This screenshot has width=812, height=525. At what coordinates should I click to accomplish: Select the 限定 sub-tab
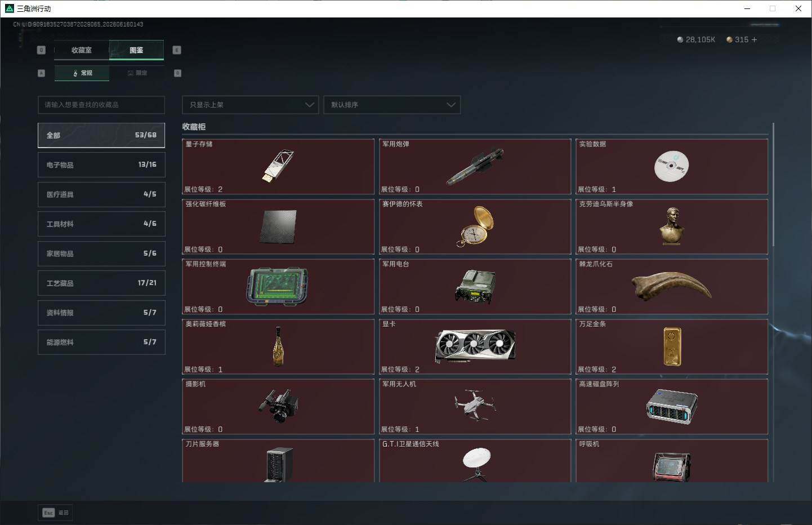[137, 73]
